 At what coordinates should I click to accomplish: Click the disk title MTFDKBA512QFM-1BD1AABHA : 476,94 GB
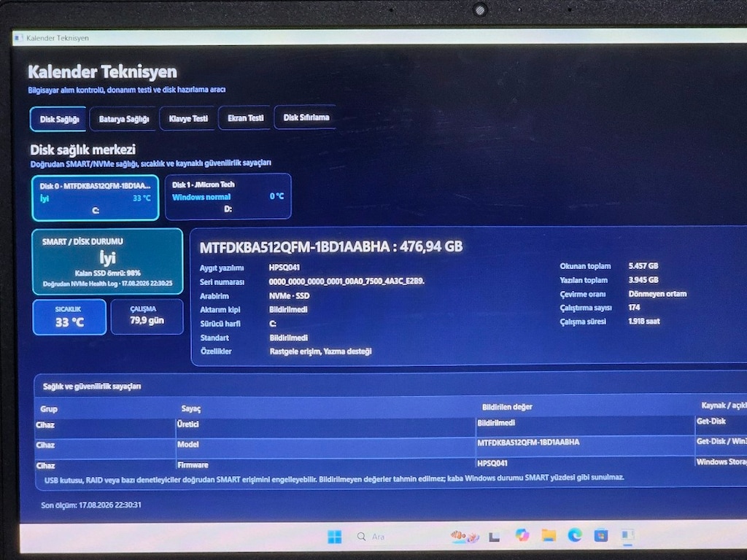pos(331,246)
